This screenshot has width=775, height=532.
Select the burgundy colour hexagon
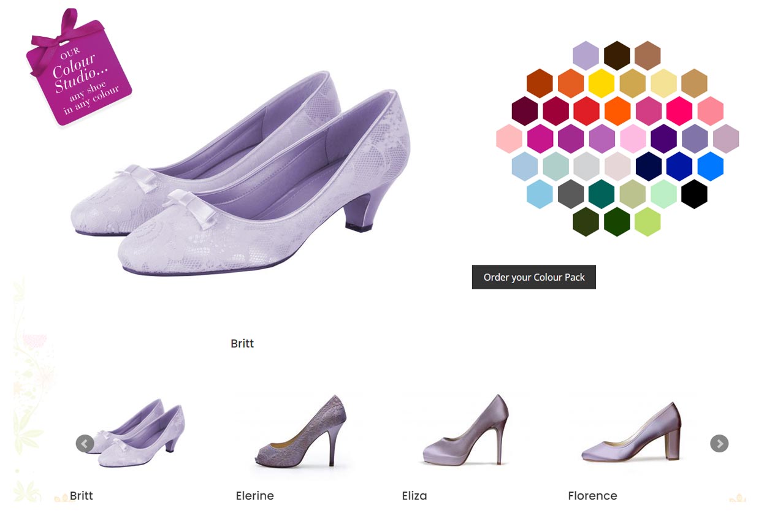point(525,111)
